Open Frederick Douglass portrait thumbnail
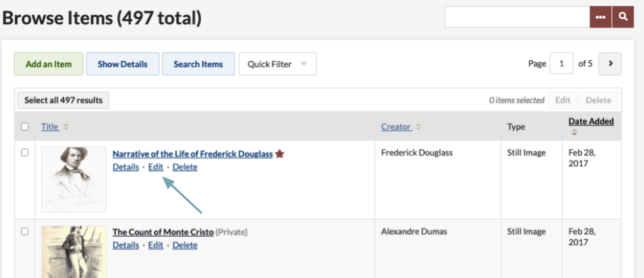Screen dimensions: 644x278 coord(74,180)
